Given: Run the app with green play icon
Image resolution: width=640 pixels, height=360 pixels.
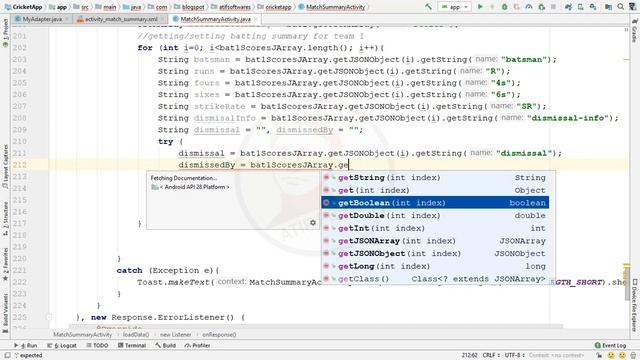Looking at the screenshot, I should tap(480, 7).
